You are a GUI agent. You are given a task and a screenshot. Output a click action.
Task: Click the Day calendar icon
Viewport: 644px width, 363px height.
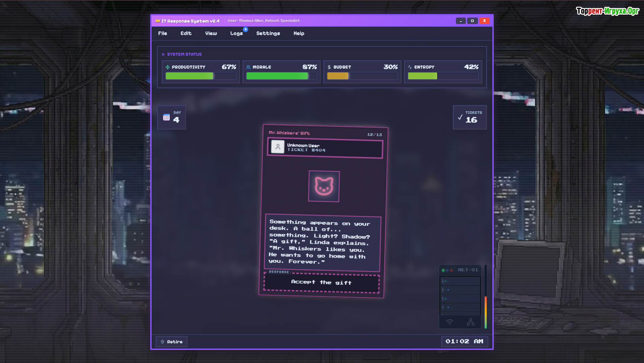[166, 117]
